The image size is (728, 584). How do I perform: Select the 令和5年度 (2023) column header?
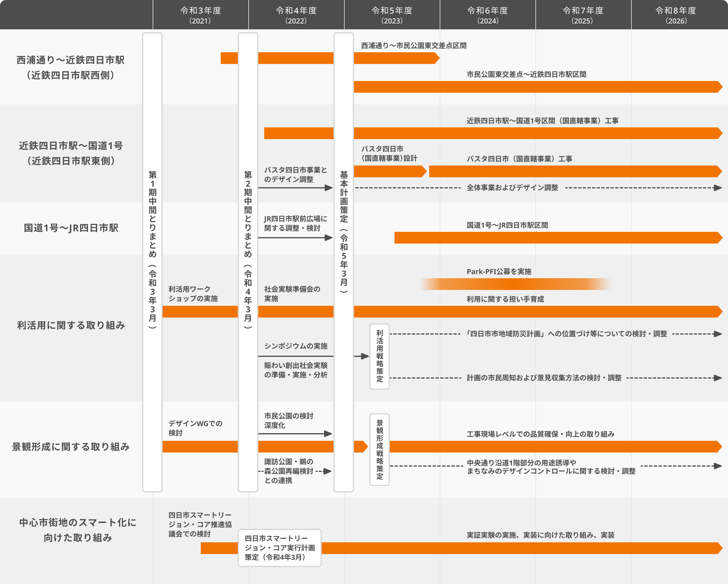point(392,15)
